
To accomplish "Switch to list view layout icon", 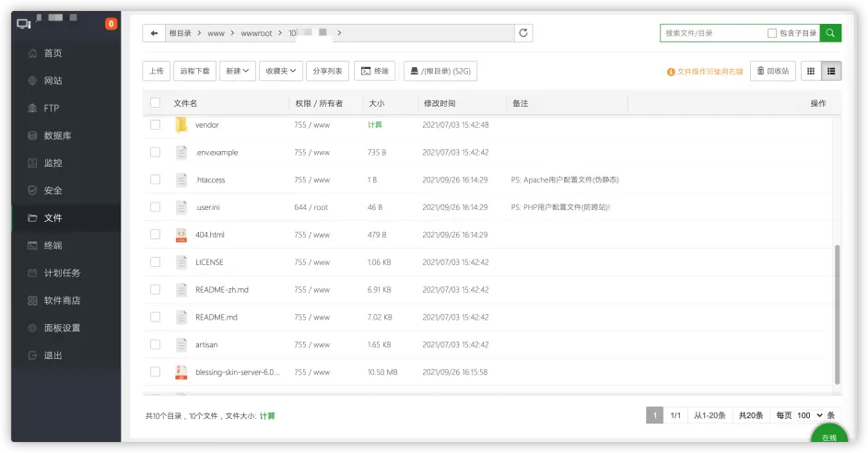I will coord(831,71).
